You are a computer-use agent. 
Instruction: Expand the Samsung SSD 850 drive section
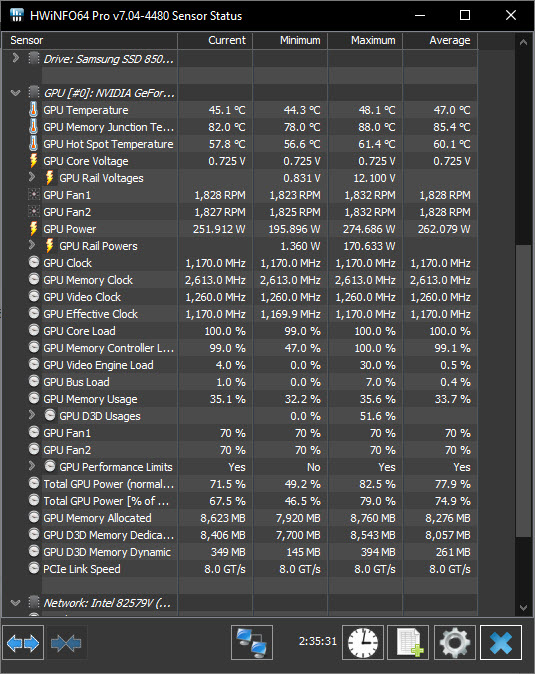[15, 58]
